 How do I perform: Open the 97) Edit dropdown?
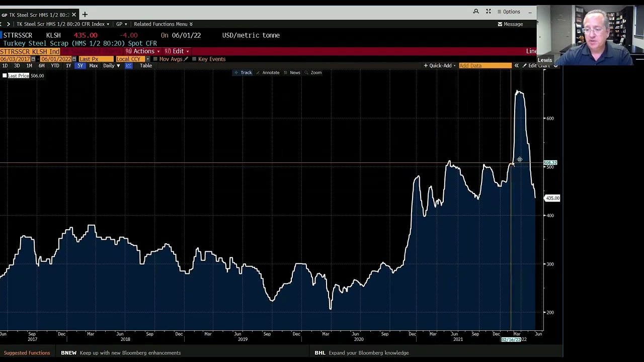(177, 51)
